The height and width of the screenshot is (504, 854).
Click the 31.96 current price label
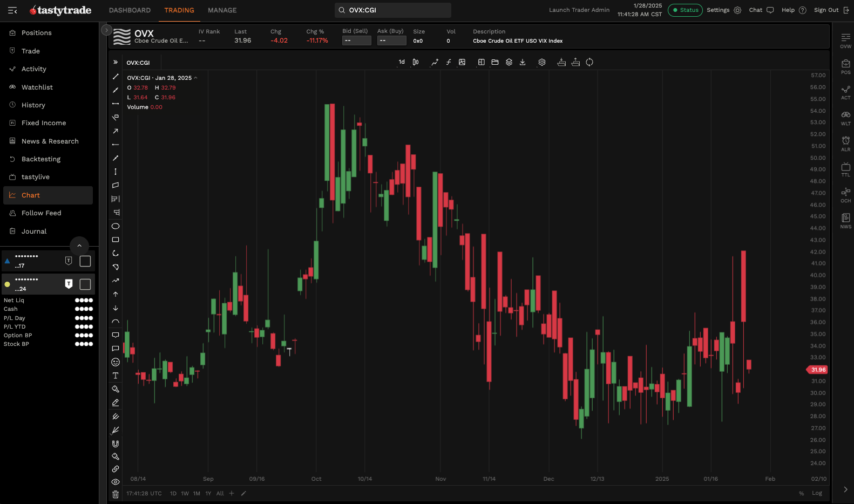pyautogui.click(x=818, y=370)
